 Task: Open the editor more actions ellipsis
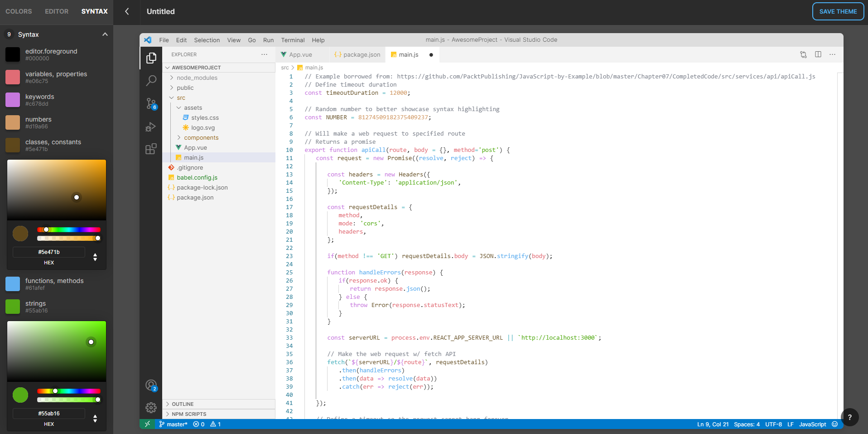[x=832, y=54]
